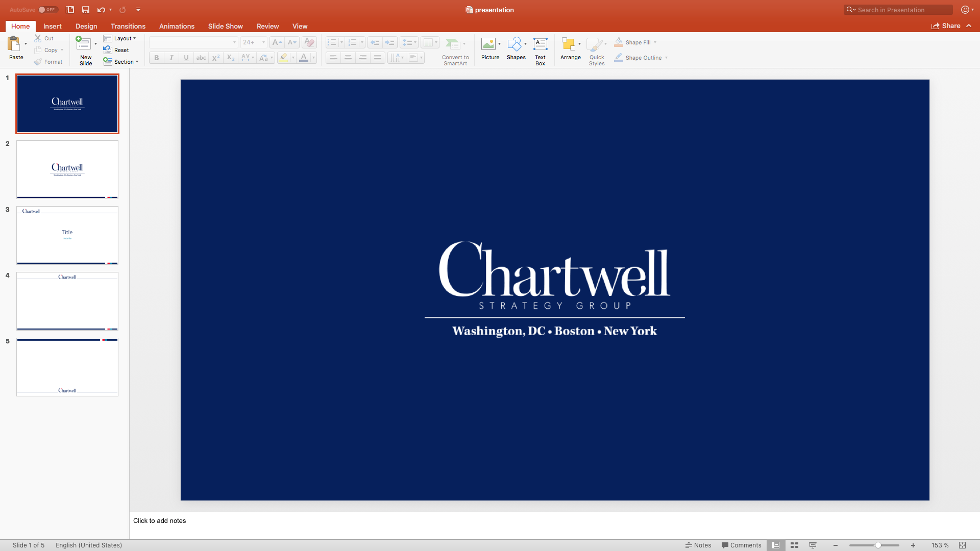
Task: Open the Shapes gallery
Action: [514, 44]
